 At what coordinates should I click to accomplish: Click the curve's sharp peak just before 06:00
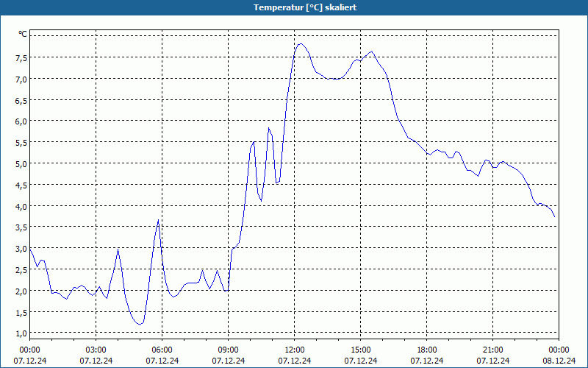[158, 220]
